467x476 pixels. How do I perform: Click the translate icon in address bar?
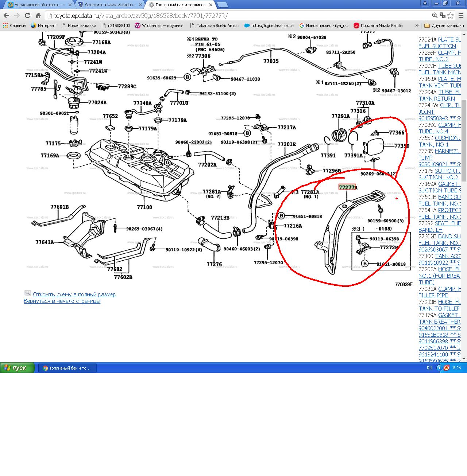[443, 15]
